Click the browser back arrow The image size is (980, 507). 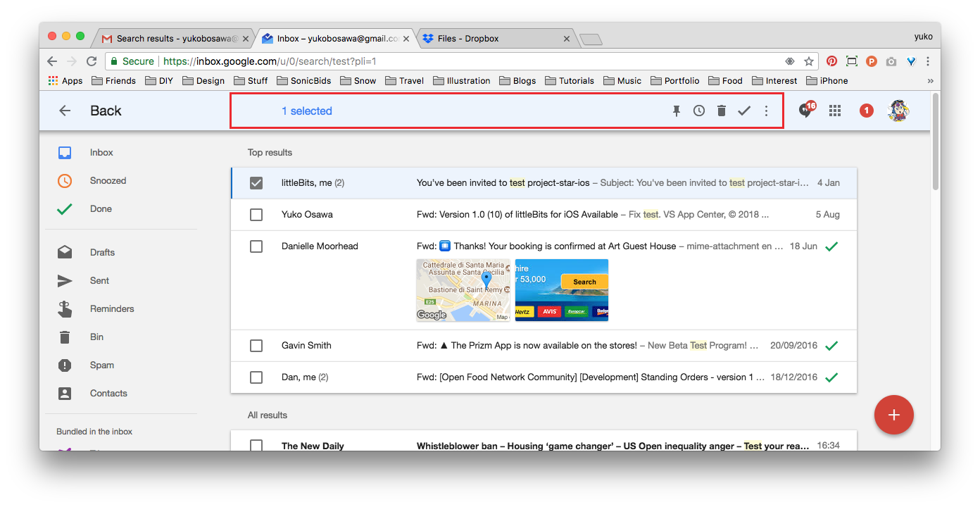coord(52,61)
